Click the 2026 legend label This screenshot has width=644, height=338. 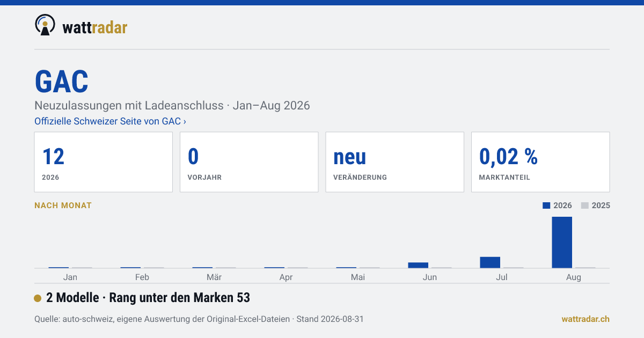[562, 205]
